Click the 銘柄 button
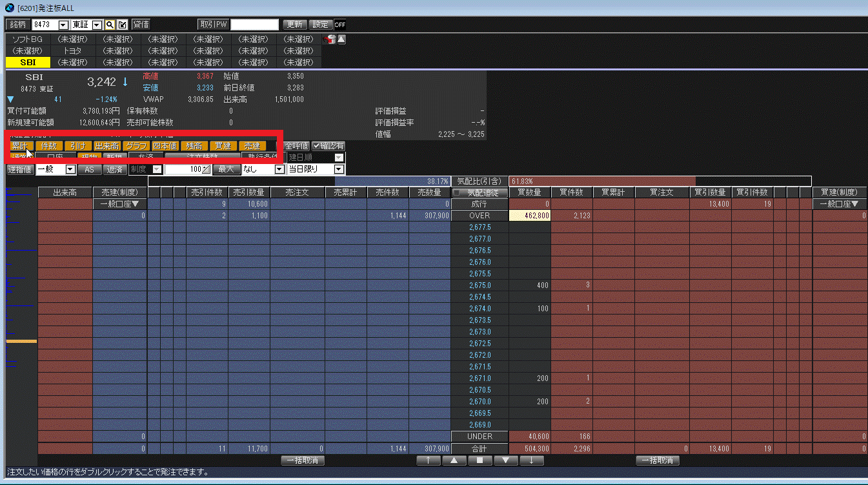 17,25
